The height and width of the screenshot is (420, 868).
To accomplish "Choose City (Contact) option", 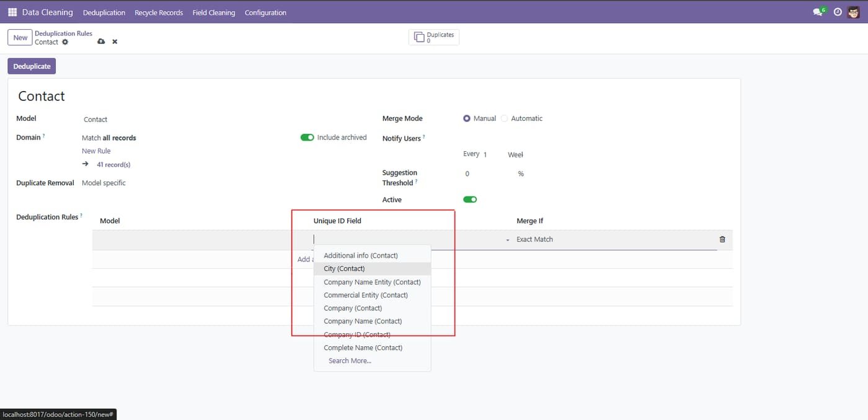I will [x=372, y=269].
